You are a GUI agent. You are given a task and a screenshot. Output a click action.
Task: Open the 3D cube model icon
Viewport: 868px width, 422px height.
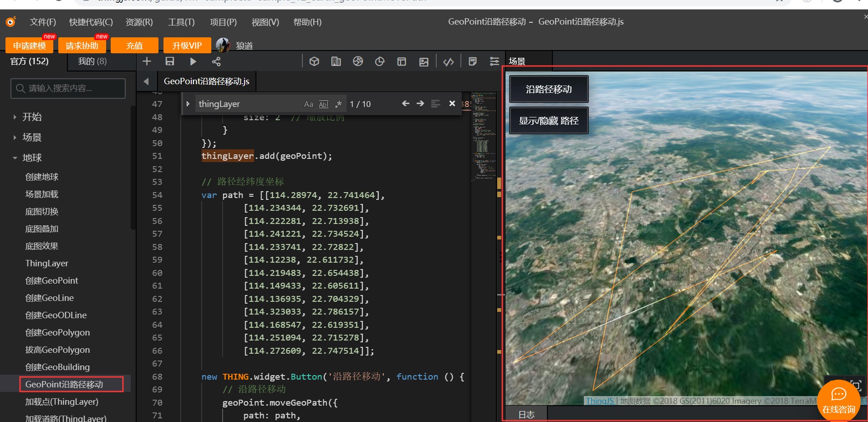click(x=314, y=61)
